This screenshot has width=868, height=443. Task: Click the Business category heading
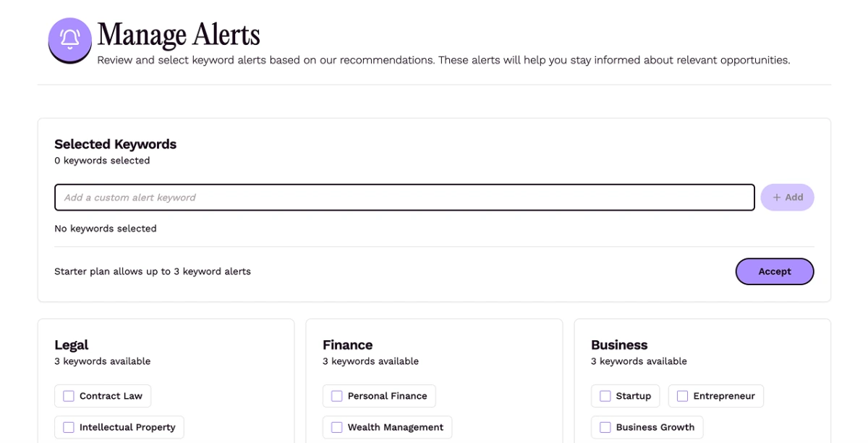(618, 345)
